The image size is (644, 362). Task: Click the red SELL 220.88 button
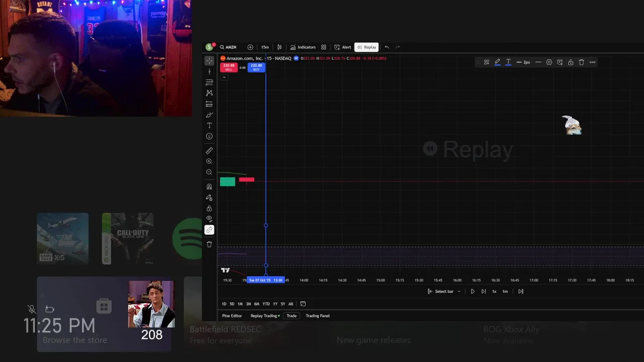[228, 67]
